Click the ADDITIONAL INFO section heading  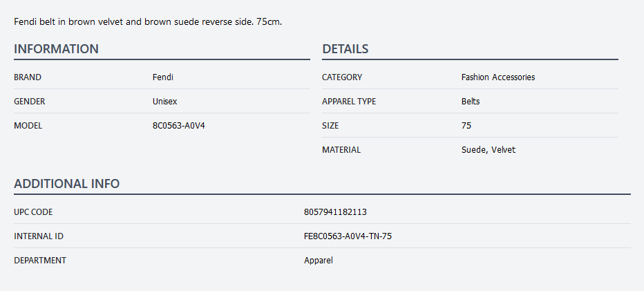[x=66, y=184]
